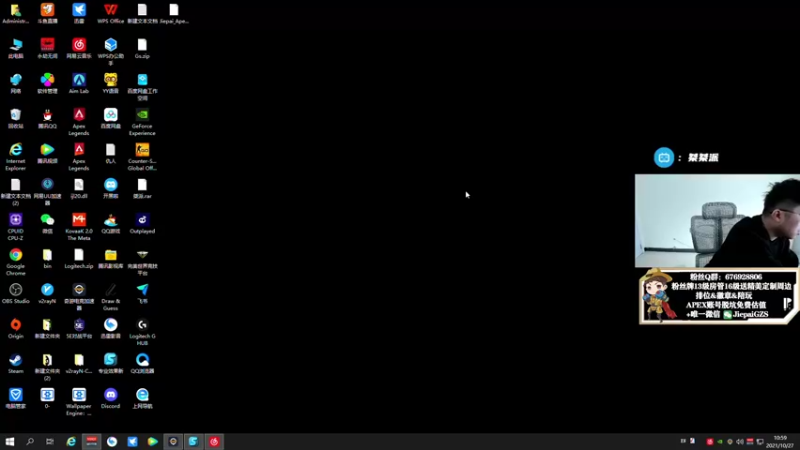Screen dimensions: 800x450
Task: Select the This PC desktop icon
Action: pos(16,48)
